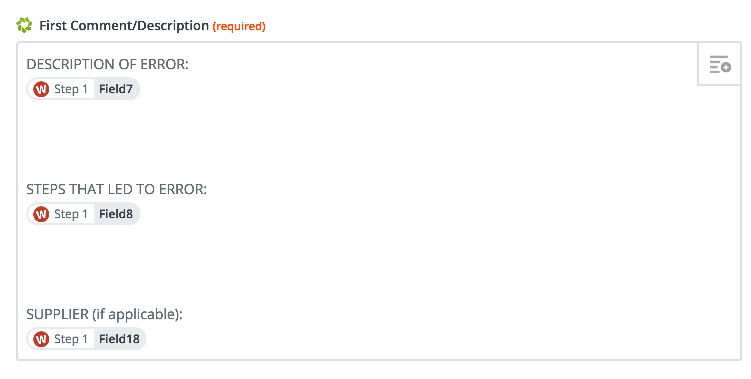
Task: Click the First Comment/Description field label
Action: 124,25
